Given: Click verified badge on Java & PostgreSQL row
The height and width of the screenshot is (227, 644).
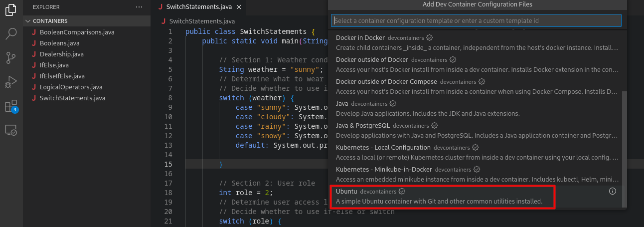Looking at the screenshot, I should click(435, 125).
